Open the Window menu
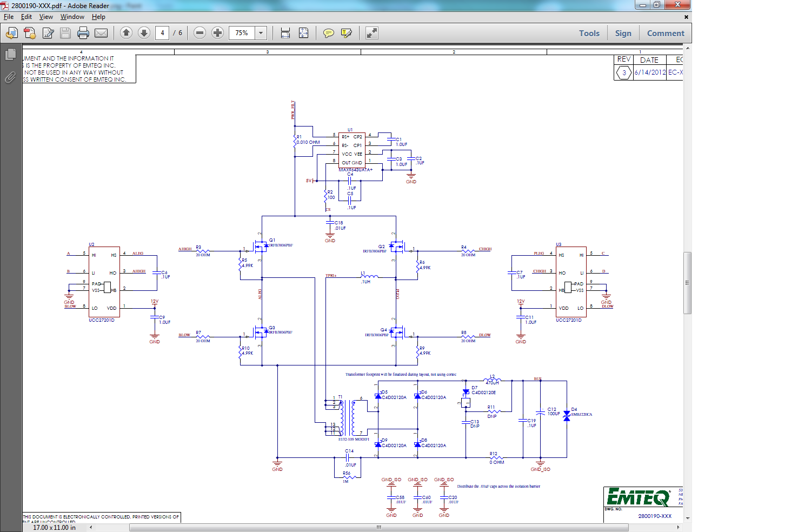The height and width of the screenshot is (532, 811). 72,17
